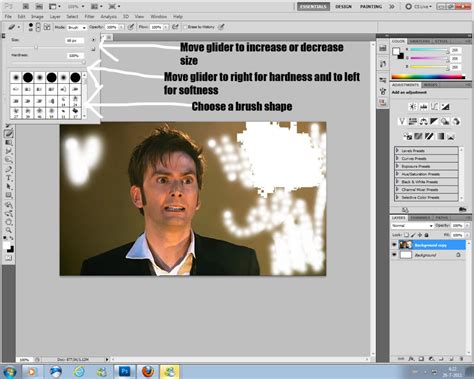474x379 pixels.
Task: Add a layer mask
Action: point(421,359)
